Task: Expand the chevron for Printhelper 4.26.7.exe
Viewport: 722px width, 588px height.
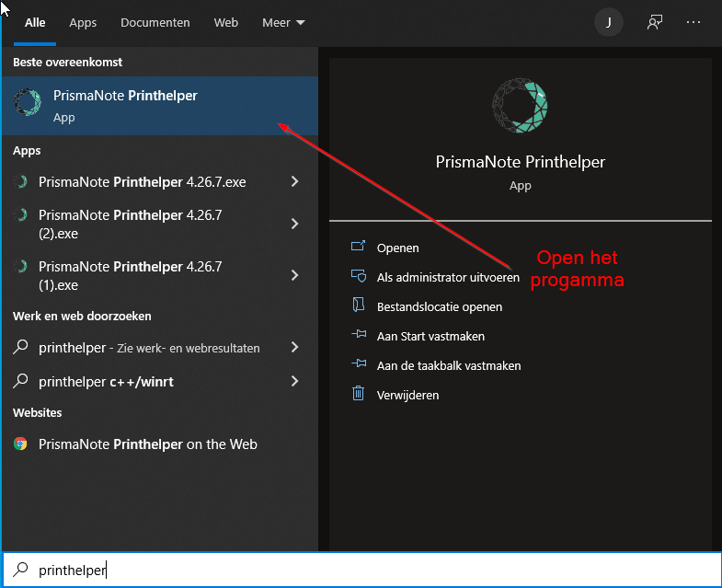Action: [x=295, y=181]
